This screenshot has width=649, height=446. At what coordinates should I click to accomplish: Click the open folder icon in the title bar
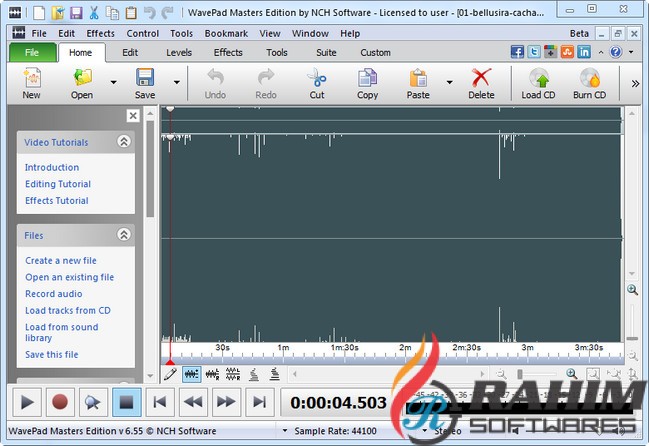(x=58, y=13)
